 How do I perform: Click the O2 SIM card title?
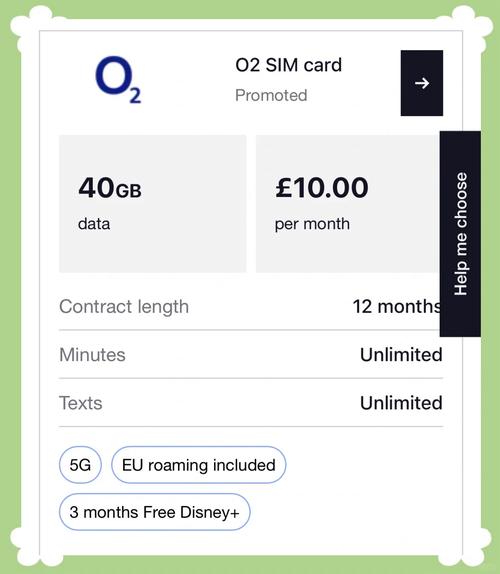(288, 65)
